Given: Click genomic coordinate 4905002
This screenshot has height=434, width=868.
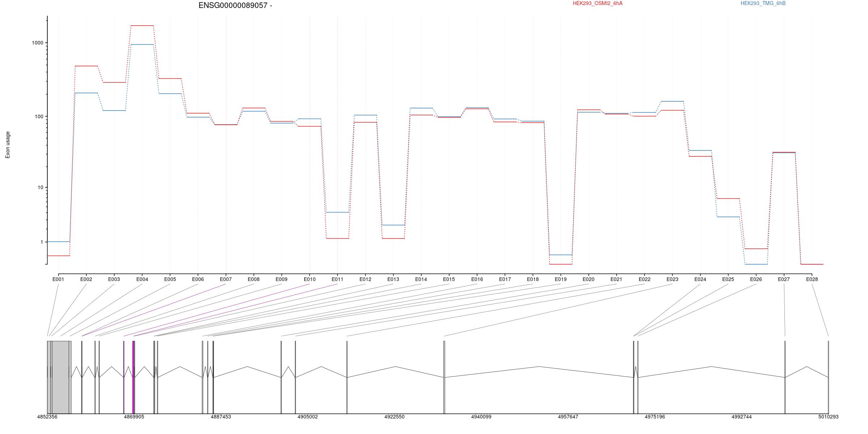Looking at the screenshot, I should [308, 417].
